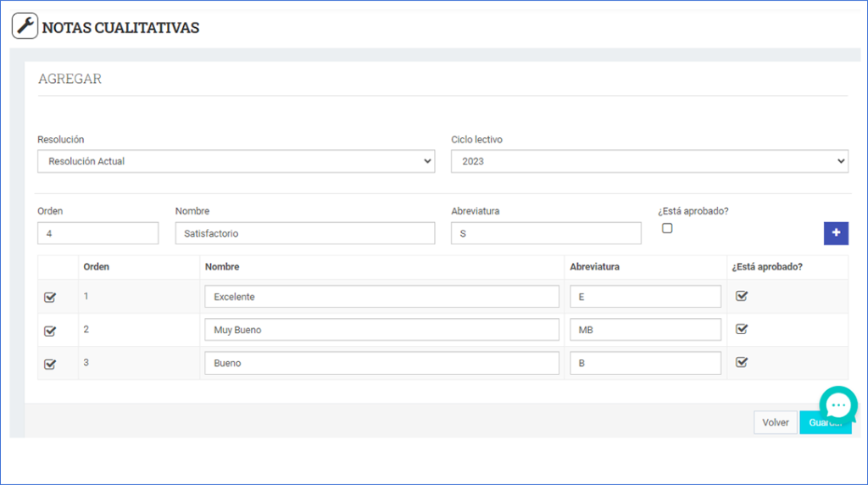Toggle approved checkbox in Bueno row
Screen dimensions: 868x485
pyautogui.click(x=742, y=362)
